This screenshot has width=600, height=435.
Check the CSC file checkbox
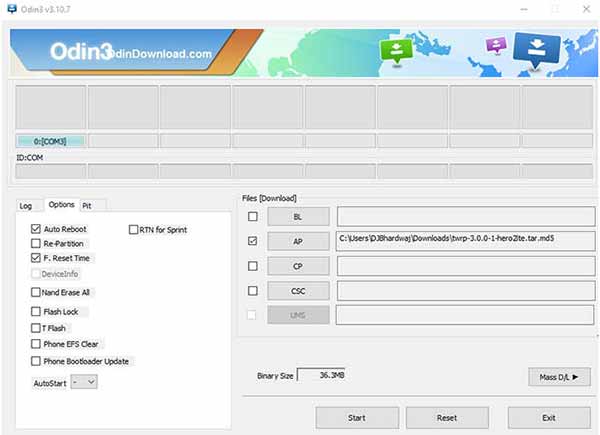[253, 291]
